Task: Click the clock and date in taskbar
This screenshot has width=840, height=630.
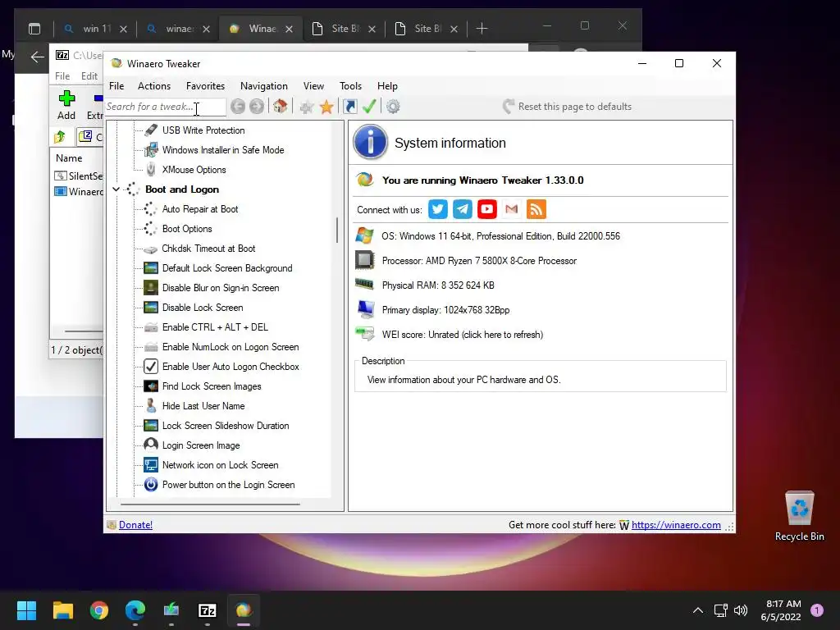Action: point(781,610)
